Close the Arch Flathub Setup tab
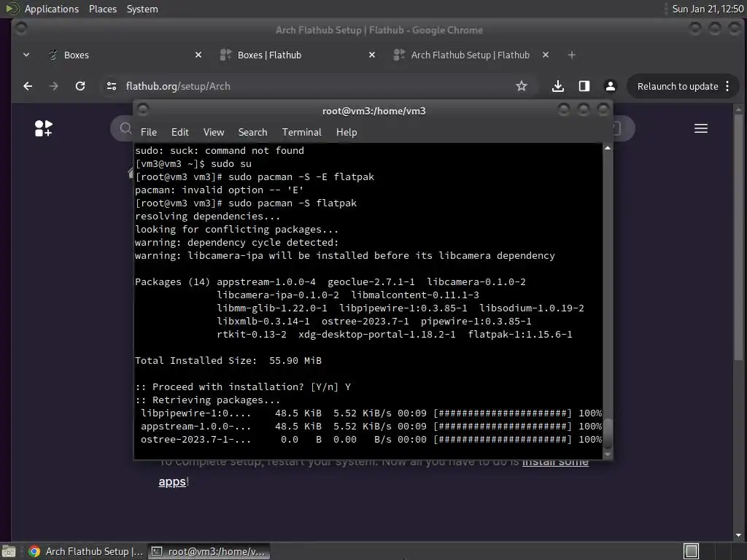 (546, 55)
